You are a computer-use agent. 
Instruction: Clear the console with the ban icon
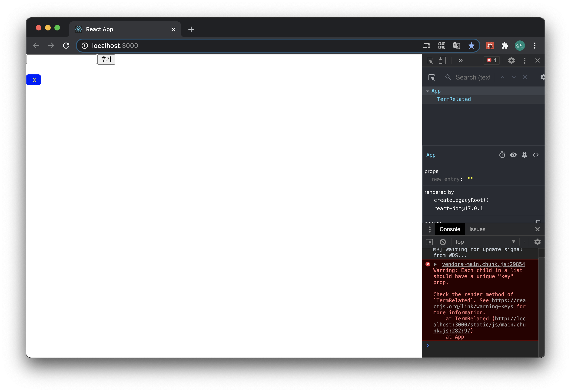[443, 242]
